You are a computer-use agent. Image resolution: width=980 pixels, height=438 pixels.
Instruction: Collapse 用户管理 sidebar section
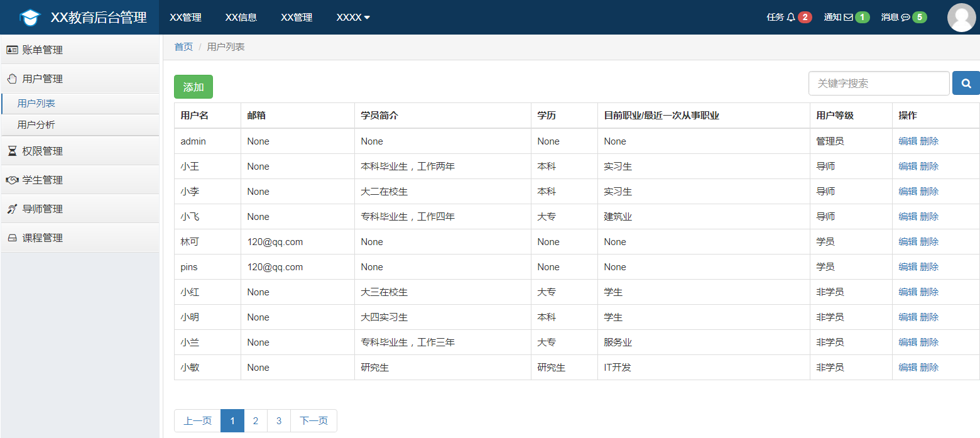click(80, 79)
